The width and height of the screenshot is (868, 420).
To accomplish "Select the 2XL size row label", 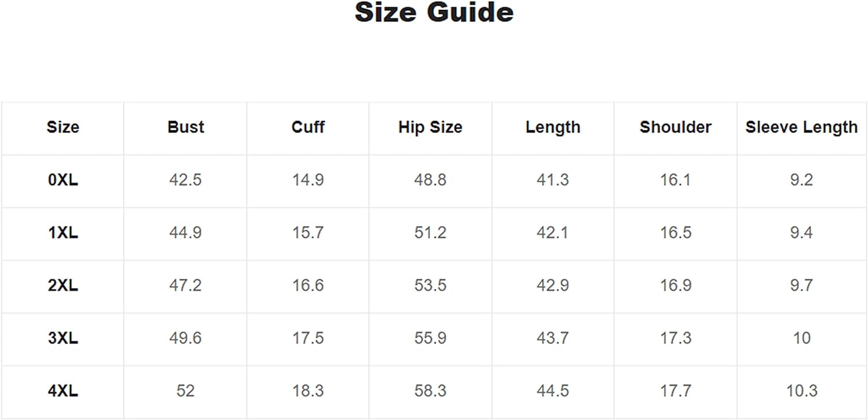I will point(62,285).
